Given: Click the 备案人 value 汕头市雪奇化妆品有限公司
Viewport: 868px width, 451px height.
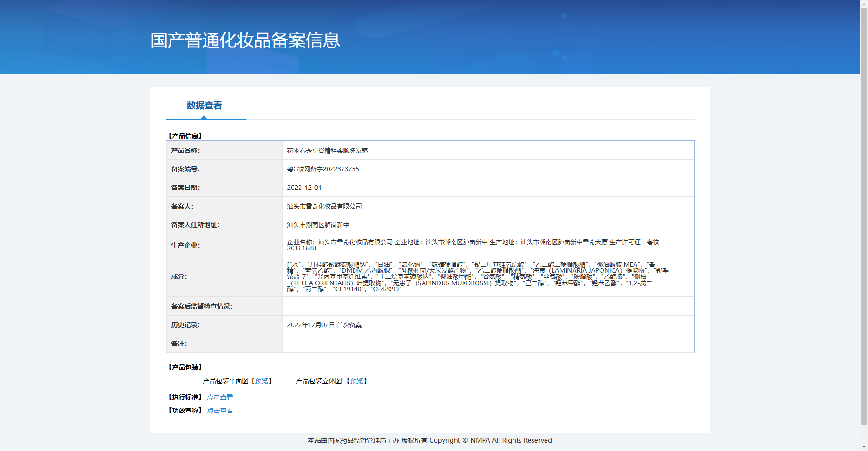Looking at the screenshot, I should (x=324, y=206).
